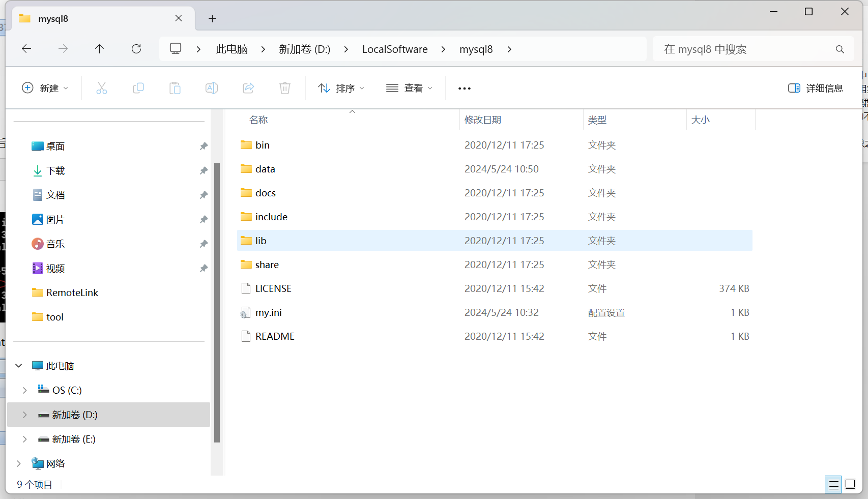Viewport: 868px width, 499px height.
Task: Click the Delete trash bin icon
Action: tap(285, 88)
